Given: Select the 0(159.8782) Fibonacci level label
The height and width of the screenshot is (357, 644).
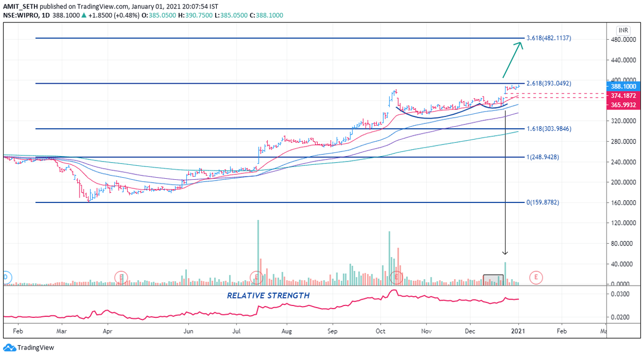Looking at the screenshot, I should [543, 202].
